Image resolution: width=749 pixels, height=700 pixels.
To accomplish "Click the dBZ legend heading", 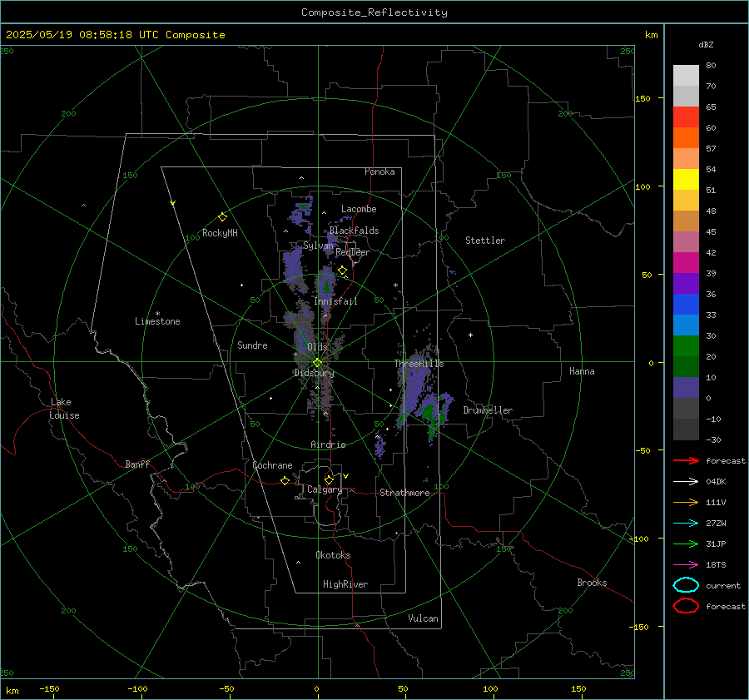I will 706,44.
